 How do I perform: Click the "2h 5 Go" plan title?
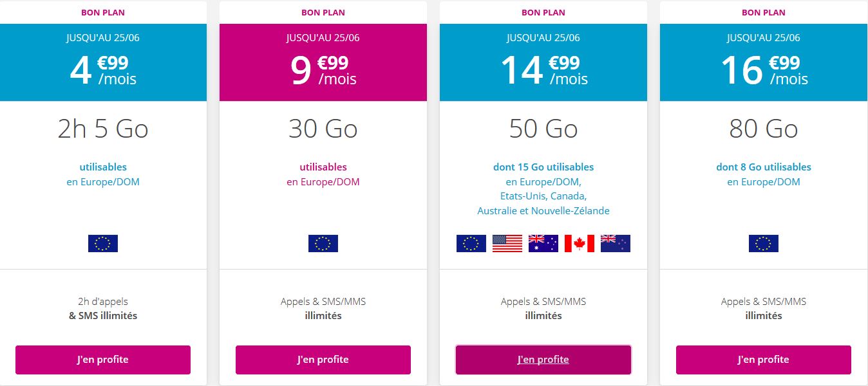[x=103, y=129]
